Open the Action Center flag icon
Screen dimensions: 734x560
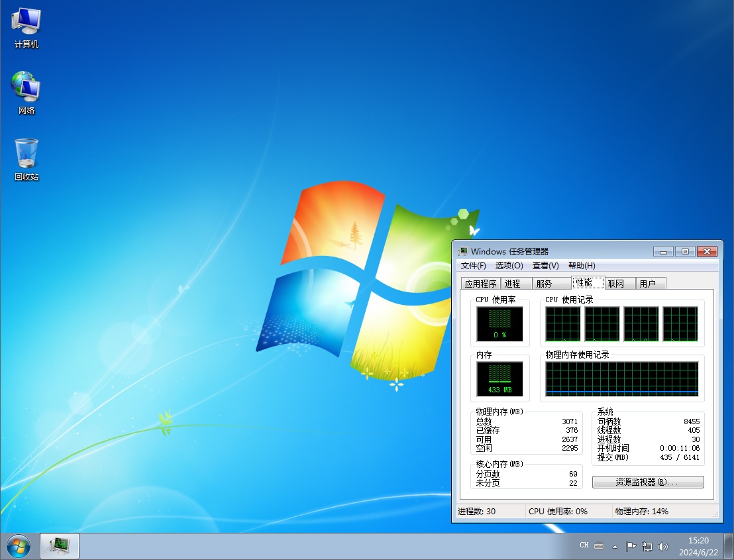631,546
